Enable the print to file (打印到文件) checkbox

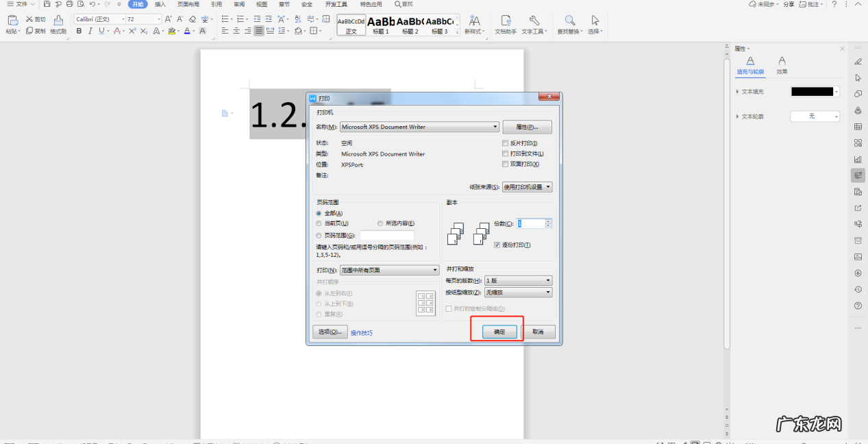click(506, 154)
